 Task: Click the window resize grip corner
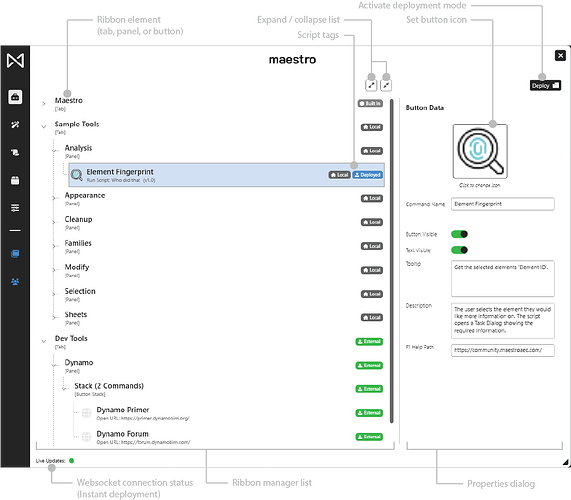click(x=565, y=462)
